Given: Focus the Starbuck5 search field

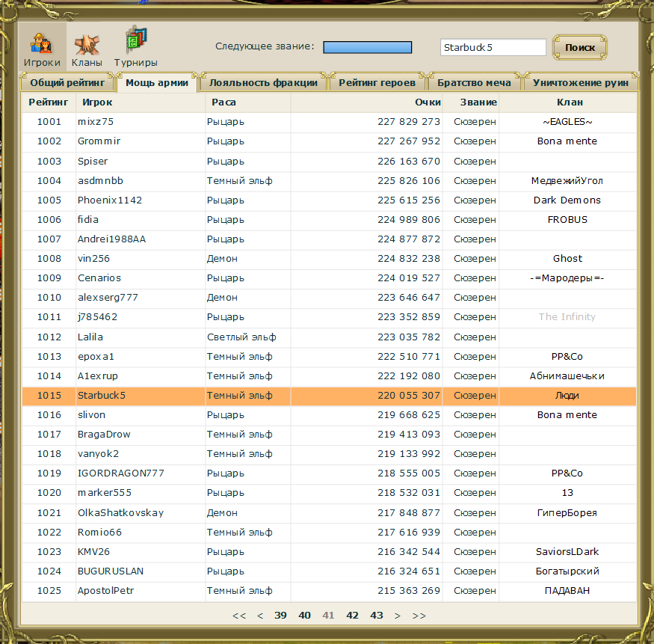Looking at the screenshot, I should [x=493, y=47].
